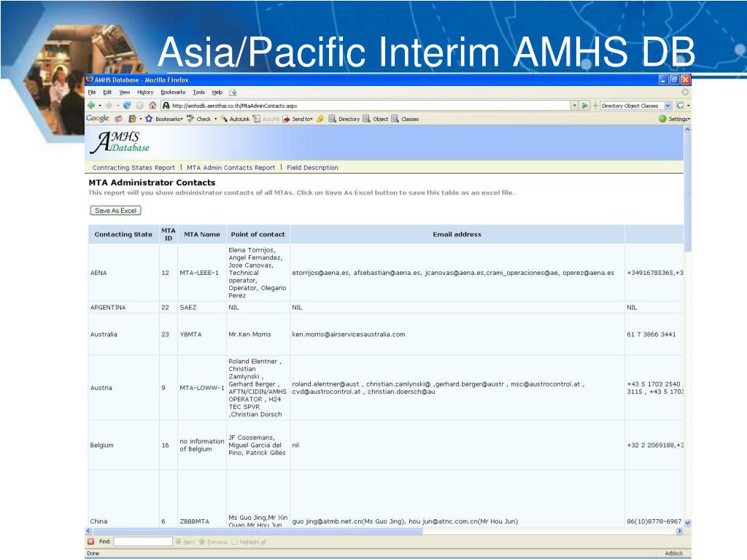Go back with the green Back arrow
The image size is (747, 560).
pyautogui.click(x=91, y=105)
